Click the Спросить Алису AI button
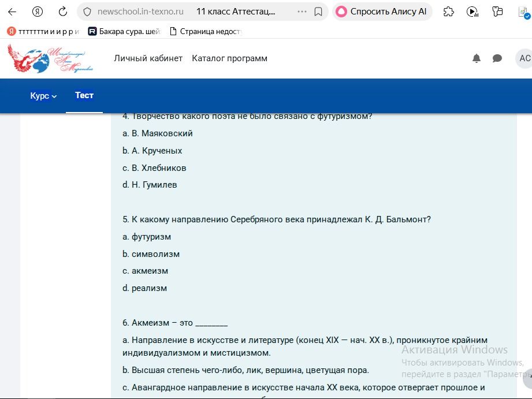This screenshot has width=532, height=399. tap(382, 12)
